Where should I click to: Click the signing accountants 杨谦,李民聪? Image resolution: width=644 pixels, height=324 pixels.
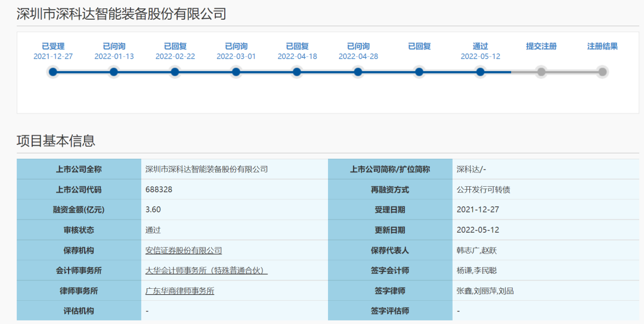coord(477,270)
